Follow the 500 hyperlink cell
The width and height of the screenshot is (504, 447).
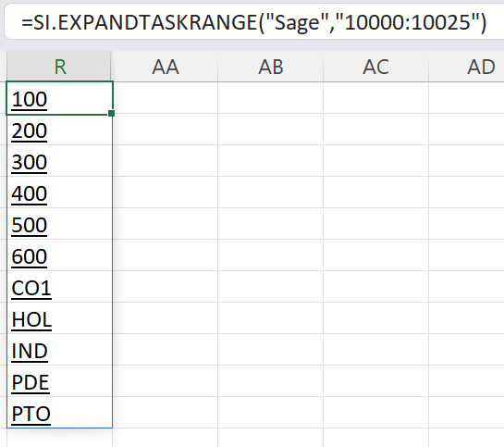point(30,225)
